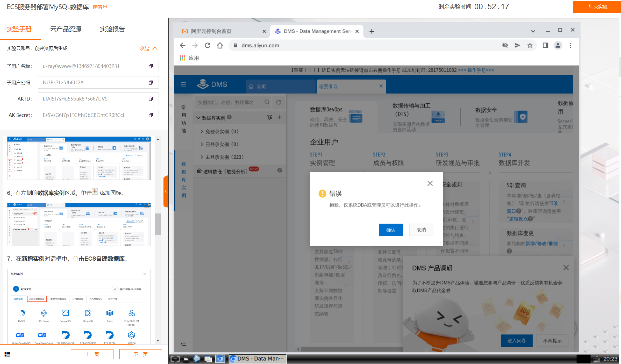
Task: Open the manual table of contents icon
Action: point(7,354)
